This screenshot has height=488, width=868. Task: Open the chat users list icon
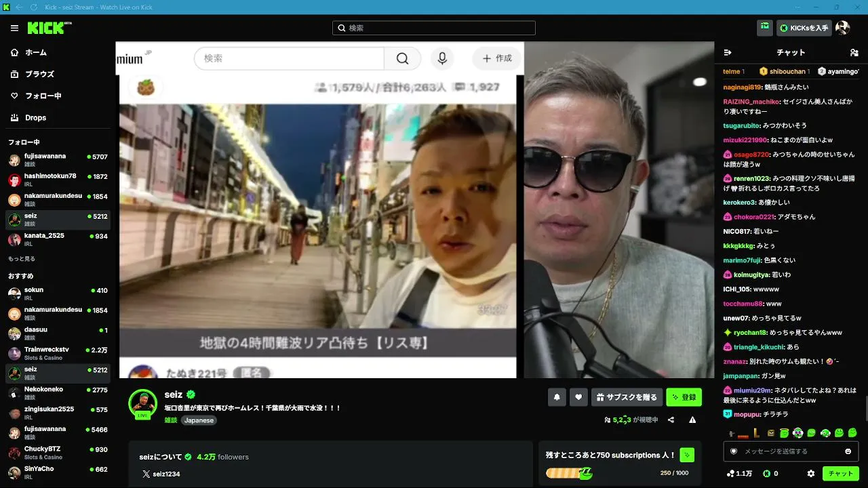pos(854,52)
